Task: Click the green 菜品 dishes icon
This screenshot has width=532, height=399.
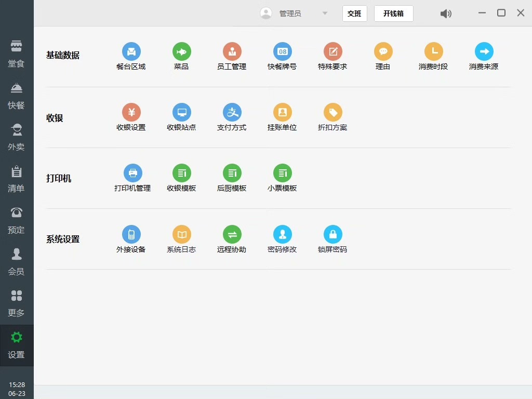Action: [181, 52]
